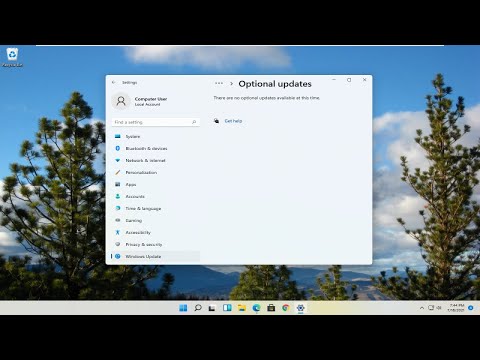The image size is (480, 360).
Task: Open taskbar Search
Action: pyautogui.click(x=198, y=308)
